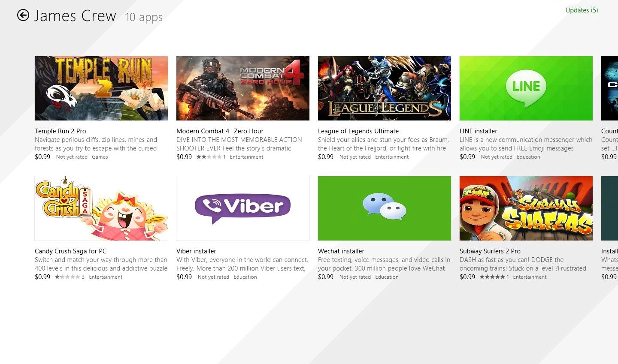Click the Education category under LINE installer
The width and height of the screenshot is (618, 364).
tap(528, 157)
